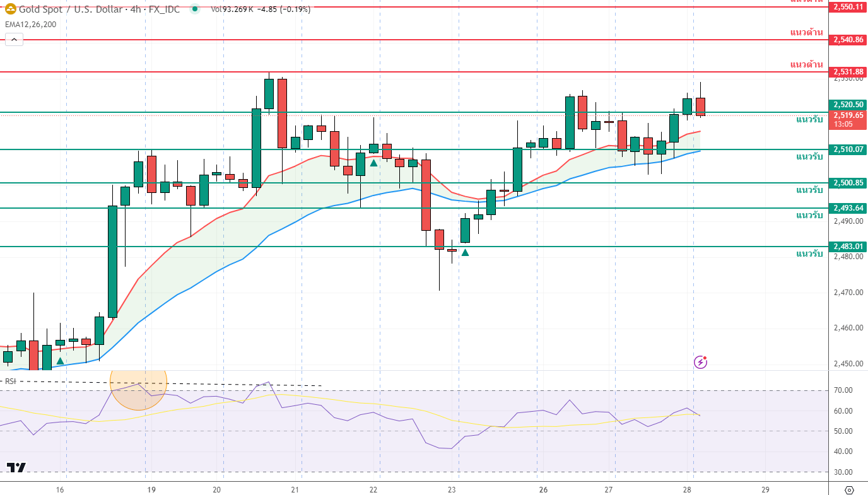This screenshot has height=495, width=868.
Task: Click the แนวต้าน text above the 2,540.86 line
Action: coord(807,32)
